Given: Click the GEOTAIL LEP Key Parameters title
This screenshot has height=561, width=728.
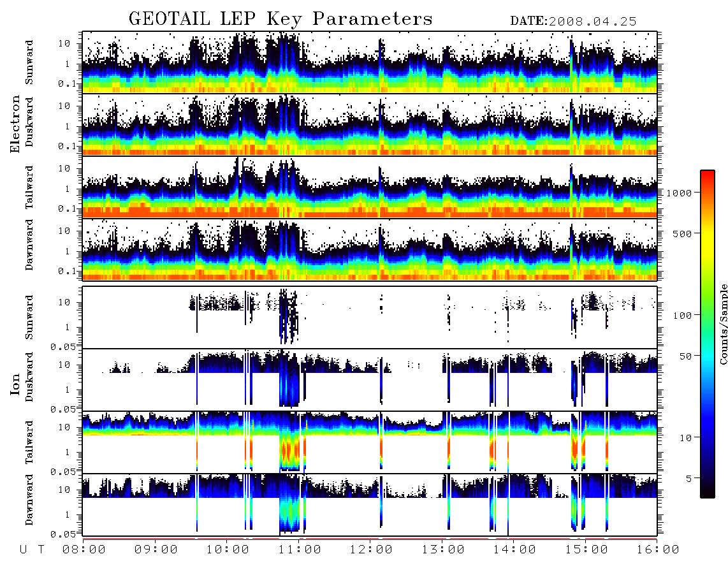Looking at the screenshot, I should tap(280, 20).
